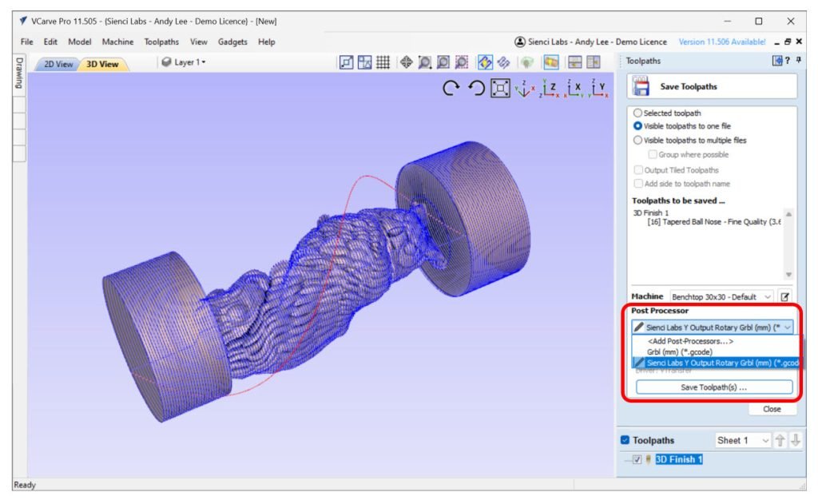Toggle material block visibility

(x=550, y=62)
